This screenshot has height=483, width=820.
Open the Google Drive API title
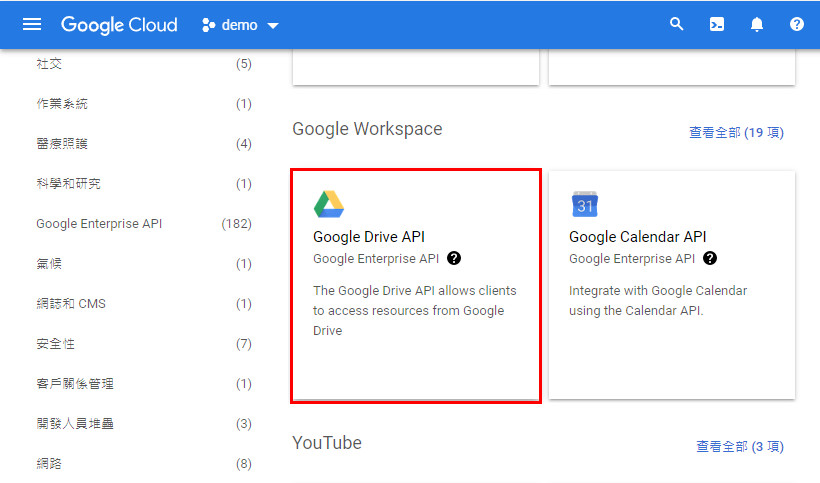(369, 237)
